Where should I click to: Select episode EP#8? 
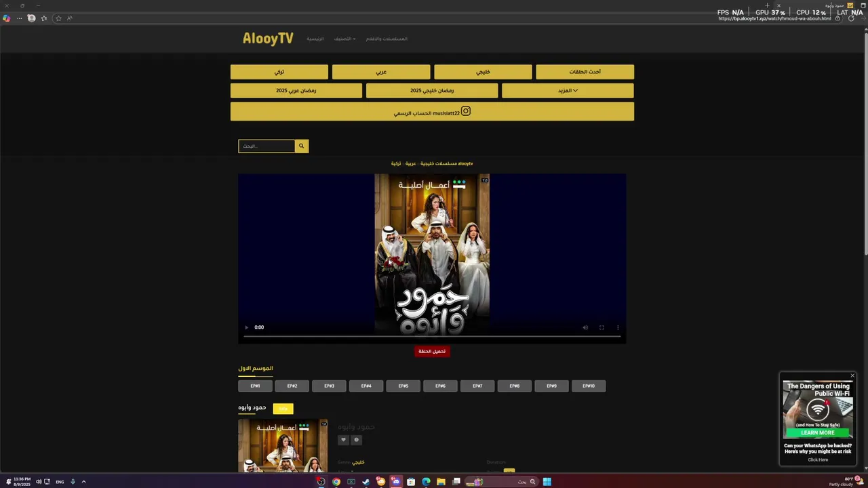[515, 386]
